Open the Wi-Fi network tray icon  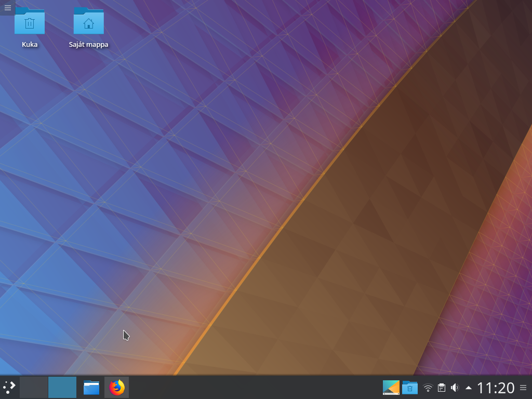[x=428, y=388]
